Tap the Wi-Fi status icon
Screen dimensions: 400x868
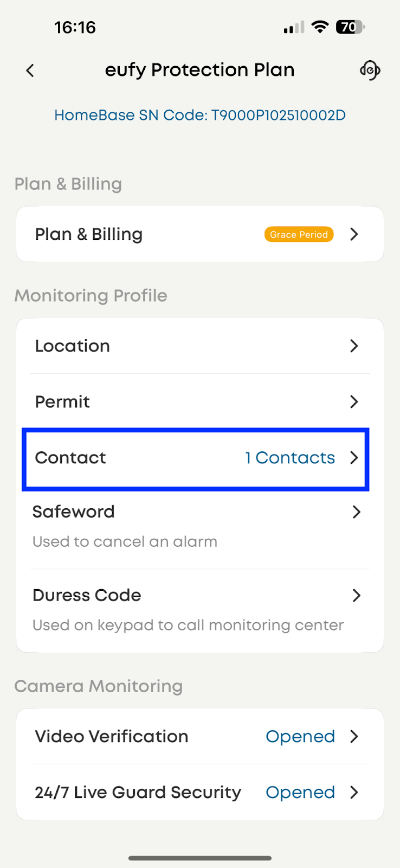[x=320, y=27]
